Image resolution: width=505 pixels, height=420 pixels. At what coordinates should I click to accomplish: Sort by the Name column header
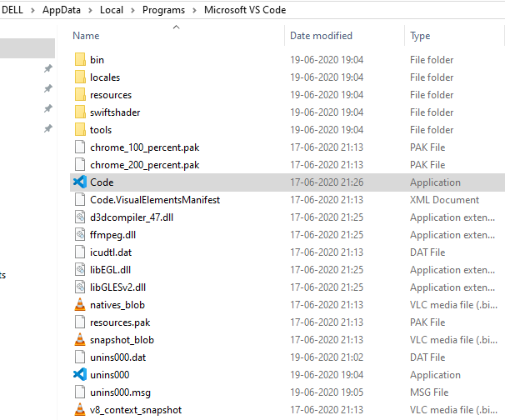[86, 36]
